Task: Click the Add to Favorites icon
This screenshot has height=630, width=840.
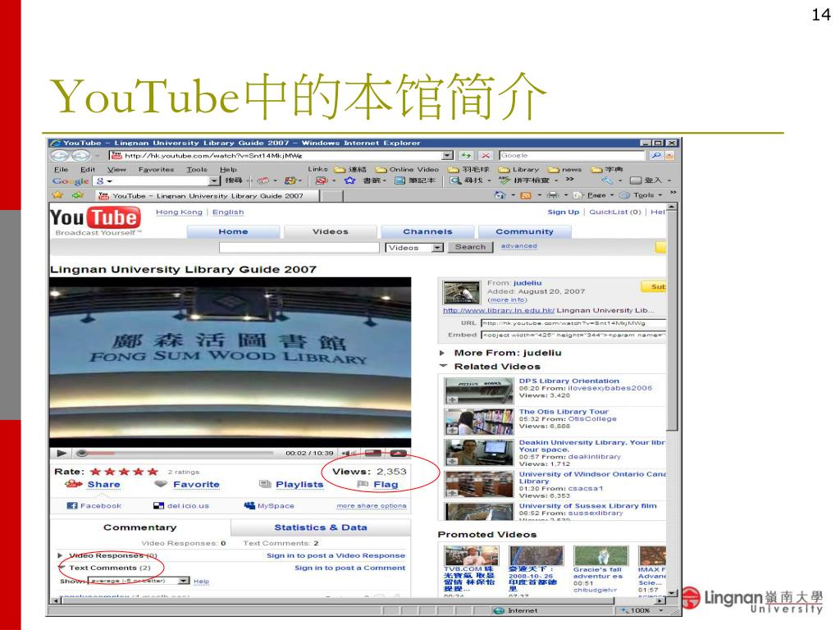Action: (78, 195)
